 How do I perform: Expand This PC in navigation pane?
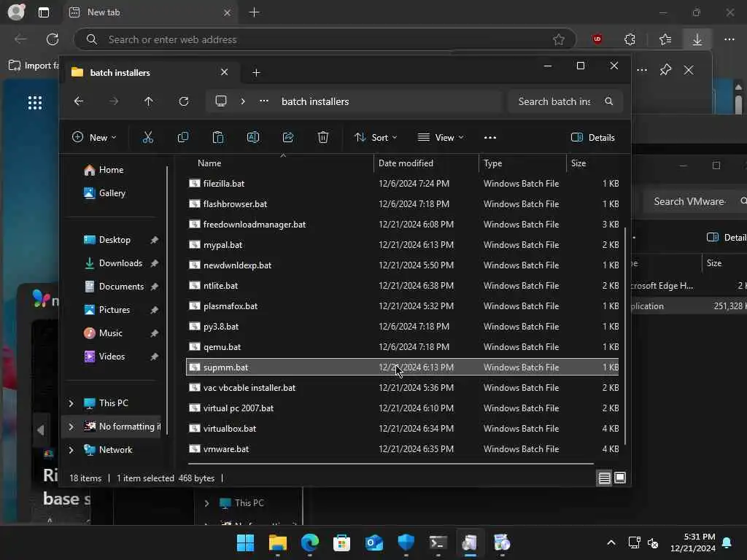pyautogui.click(x=71, y=403)
